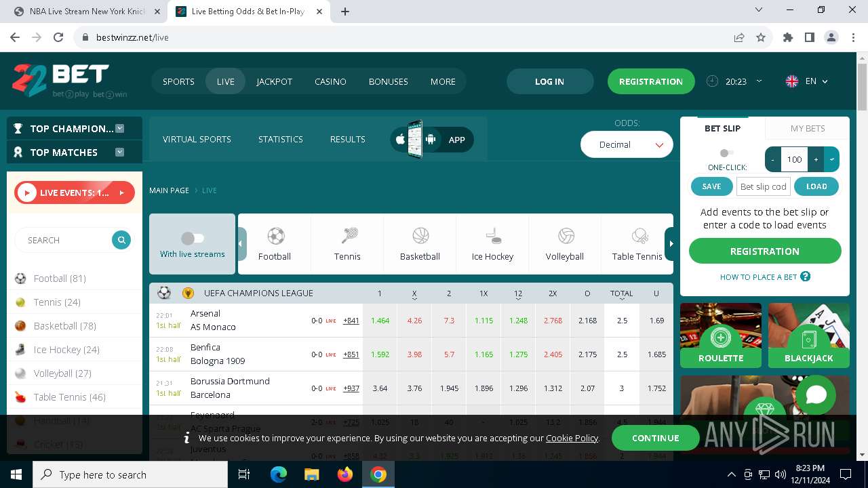This screenshot has height=488, width=868.
Task: Bookmark this page with the star icon
Action: click(x=761, y=37)
